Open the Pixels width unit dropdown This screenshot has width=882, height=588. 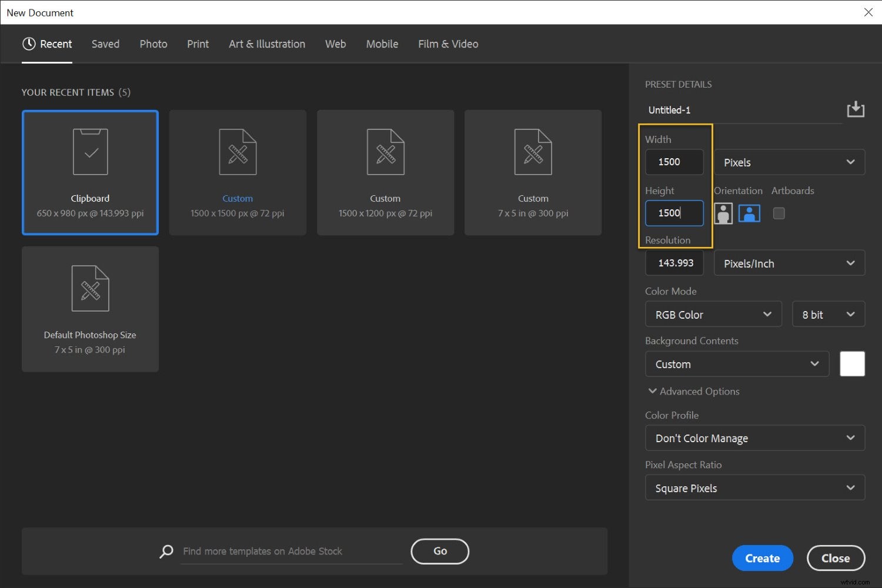coord(789,162)
